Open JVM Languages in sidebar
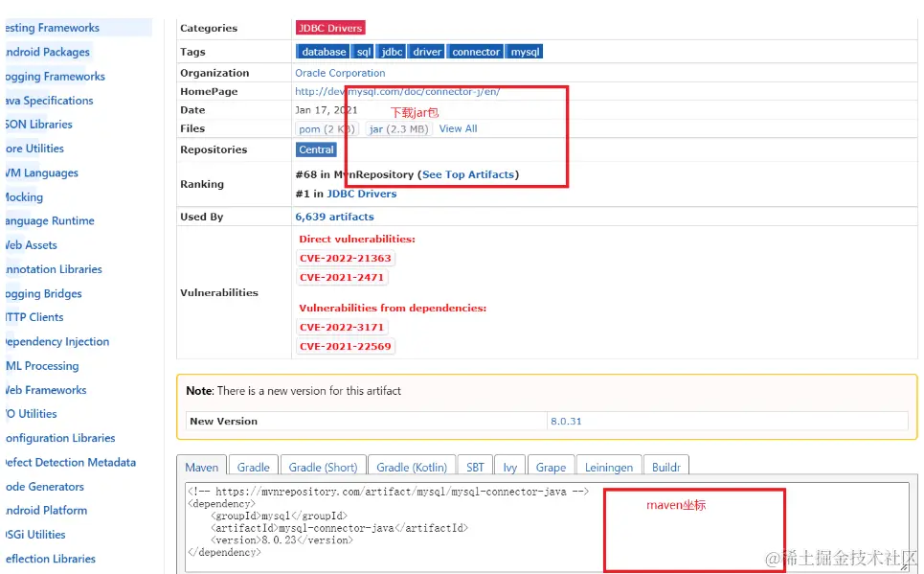The image size is (924, 574). coord(41,172)
